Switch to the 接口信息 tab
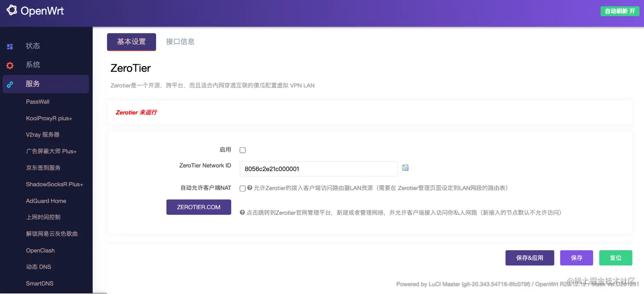 pos(180,42)
